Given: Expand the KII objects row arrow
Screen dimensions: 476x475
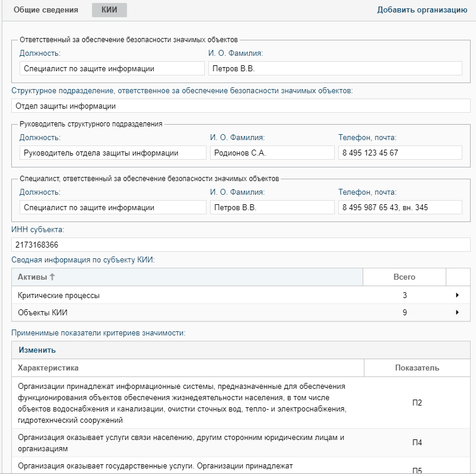Looking at the screenshot, I should (457, 312).
